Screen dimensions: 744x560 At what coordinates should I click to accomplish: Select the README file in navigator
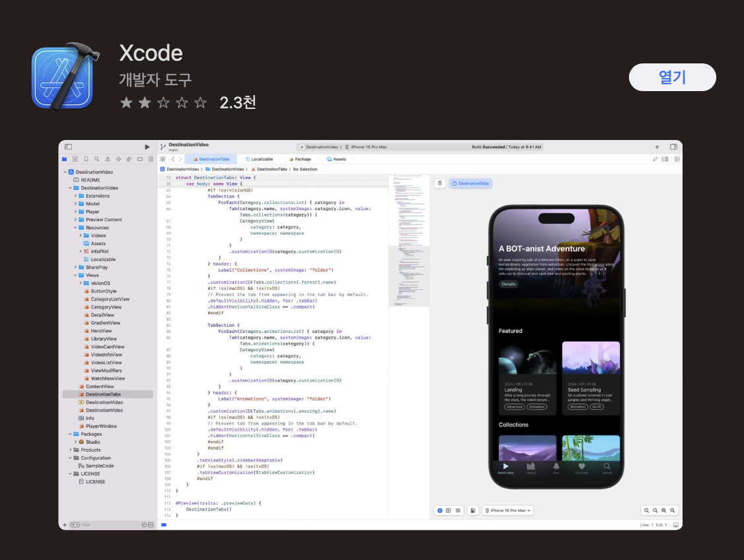point(87,180)
